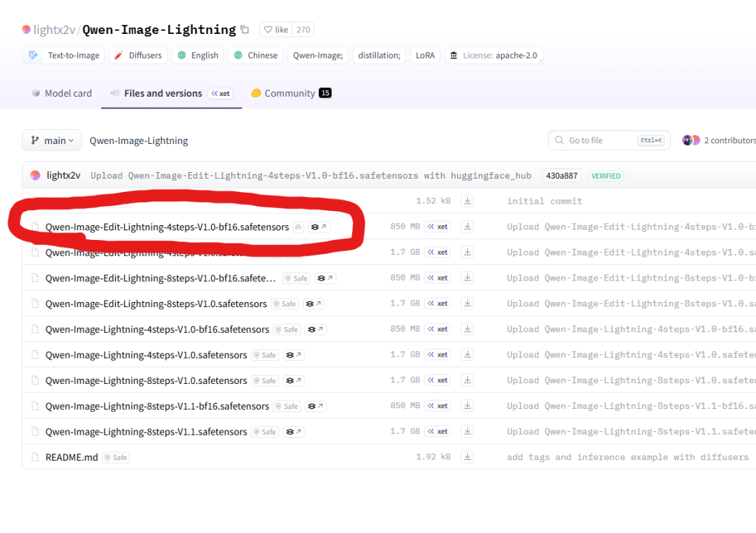Image resolution: width=756 pixels, height=533 pixels.
Task: Download the README.md file
Action: [467, 457]
